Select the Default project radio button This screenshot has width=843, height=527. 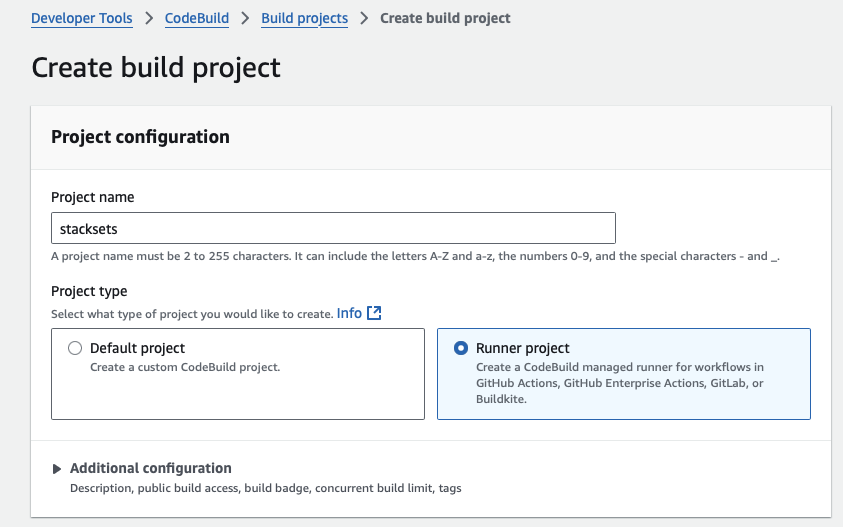(74, 349)
